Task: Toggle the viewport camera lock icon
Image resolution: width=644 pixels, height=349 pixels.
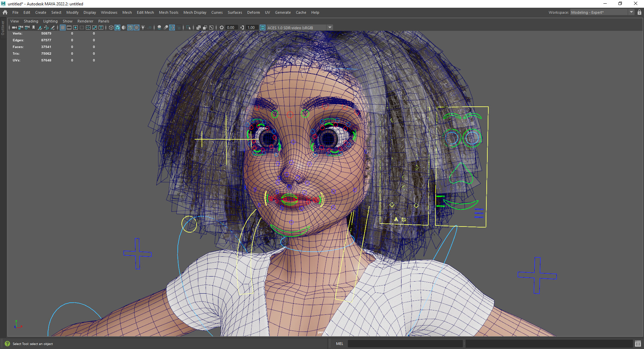Action: (x=21, y=28)
